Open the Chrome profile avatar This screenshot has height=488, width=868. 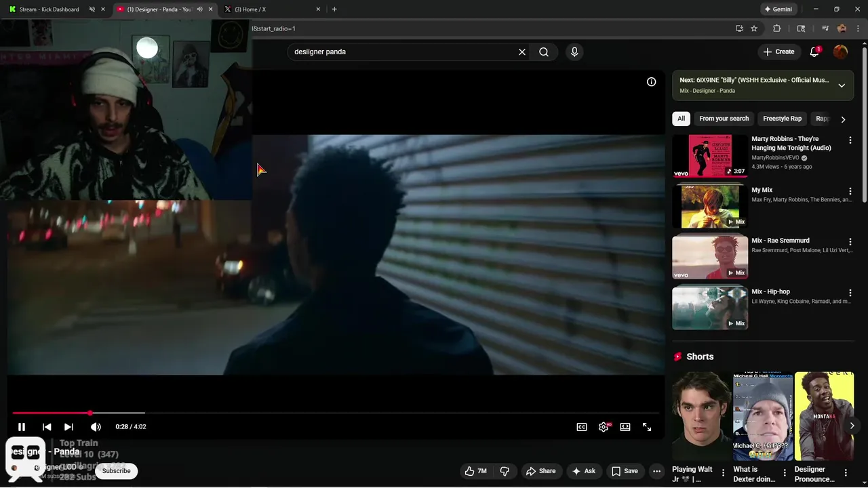pos(842,28)
